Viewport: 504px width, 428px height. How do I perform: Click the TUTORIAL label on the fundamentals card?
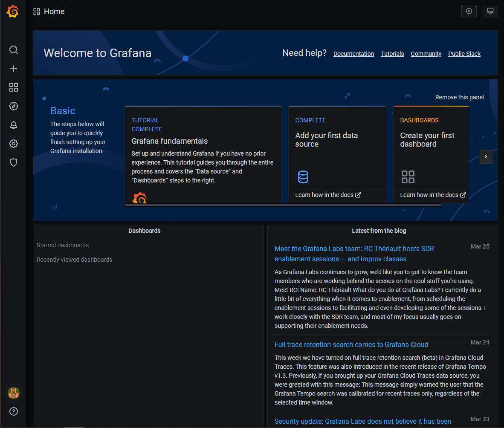coord(145,120)
